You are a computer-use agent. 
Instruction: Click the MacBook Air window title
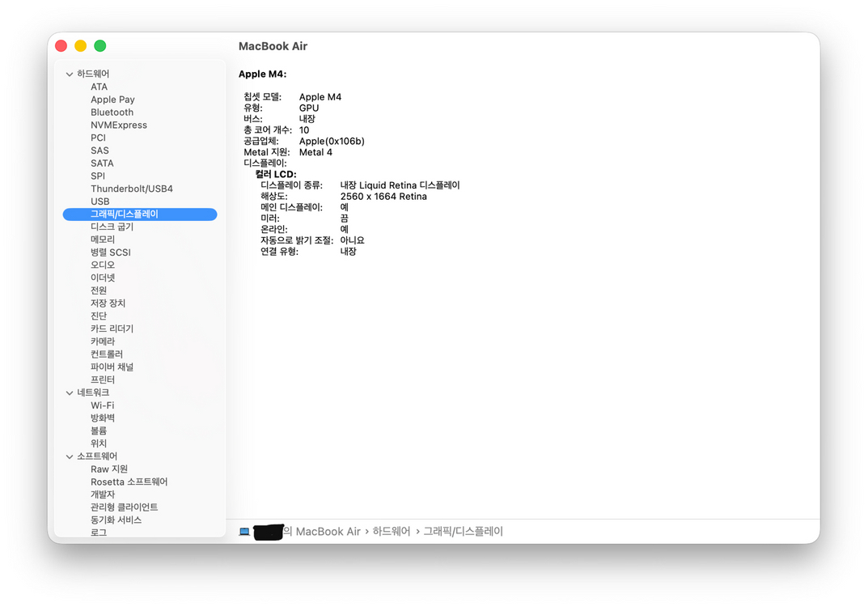273,46
